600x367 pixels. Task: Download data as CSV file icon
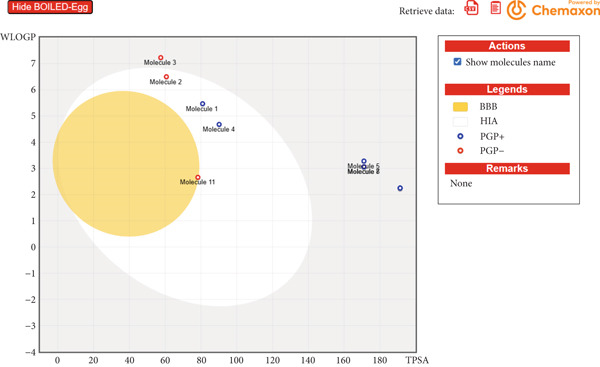471,8
